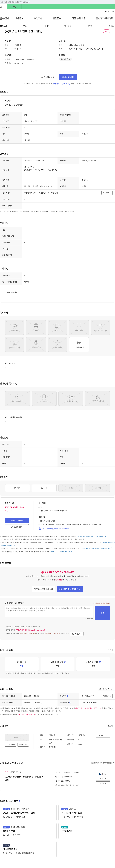Expand 채용 담당자 정보 열람하기
The image size is (115, 868).
pyautogui.click(x=70, y=589)
